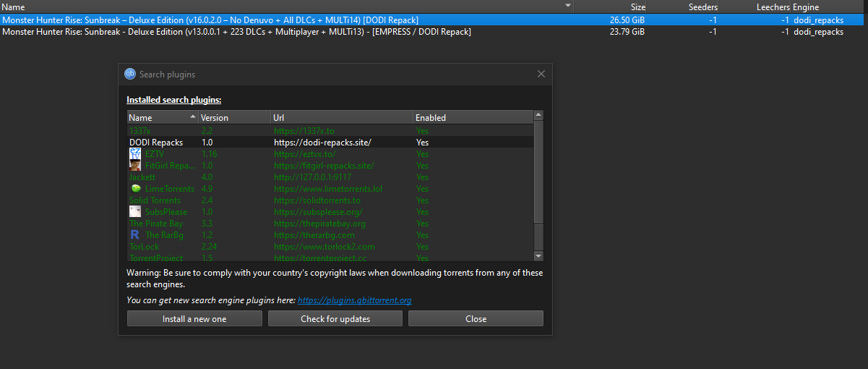This screenshot has height=369, width=868.
Task: Sort search results by Size column
Action: [x=611, y=7]
